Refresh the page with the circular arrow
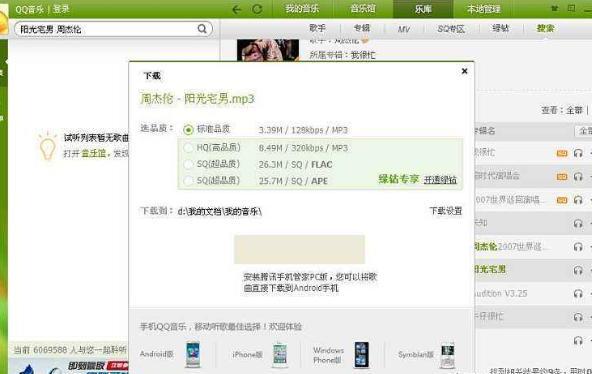 tap(257, 9)
